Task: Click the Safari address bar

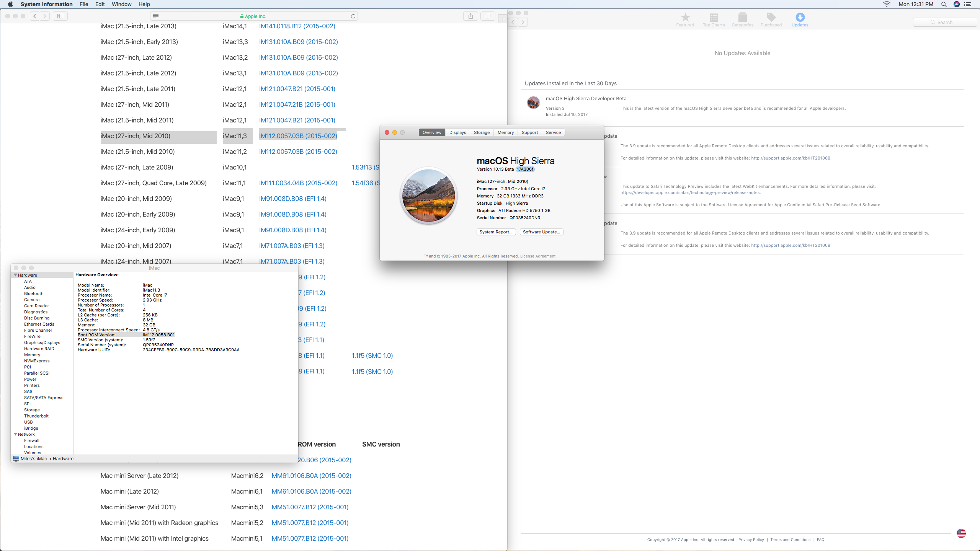Action: [254, 16]
